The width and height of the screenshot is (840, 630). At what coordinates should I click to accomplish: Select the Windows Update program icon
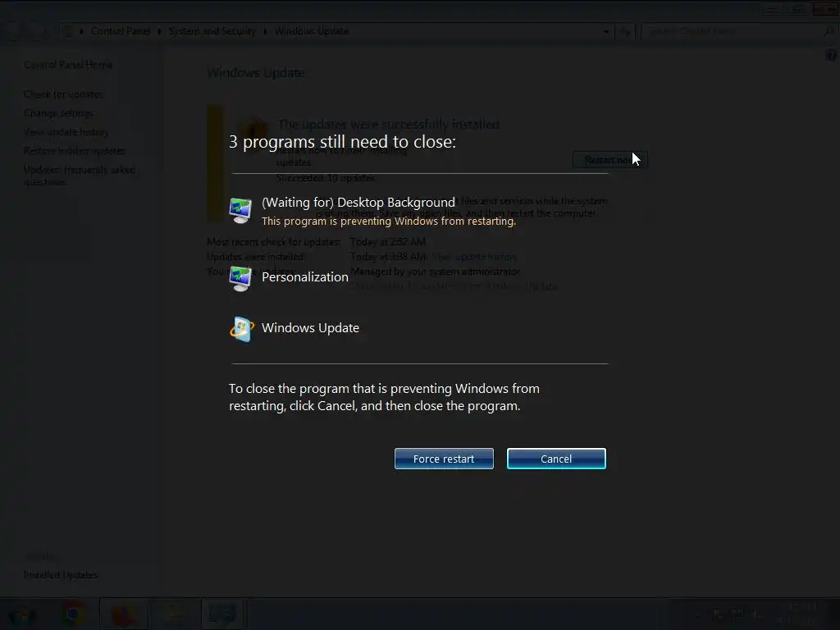tap(241, 328)
